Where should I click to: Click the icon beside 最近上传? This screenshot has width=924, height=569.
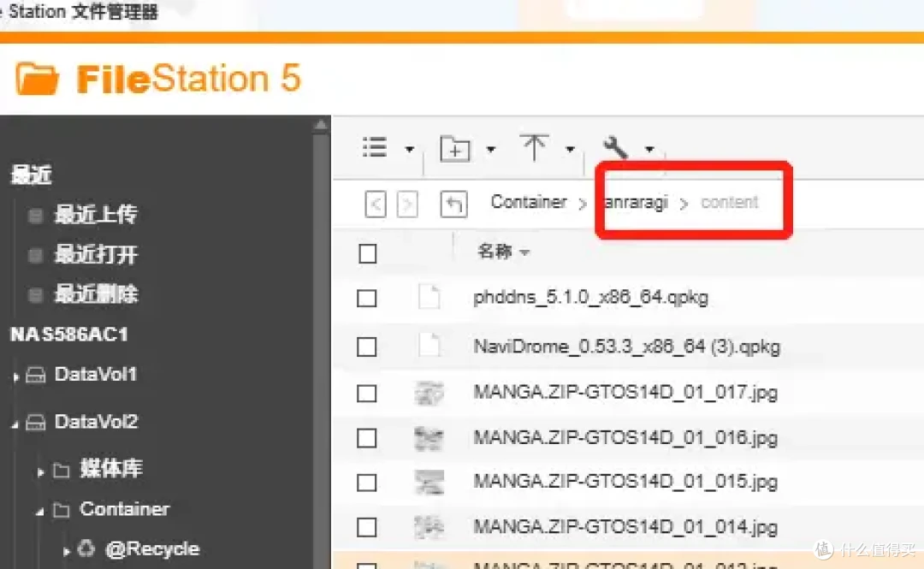[35, 216]
